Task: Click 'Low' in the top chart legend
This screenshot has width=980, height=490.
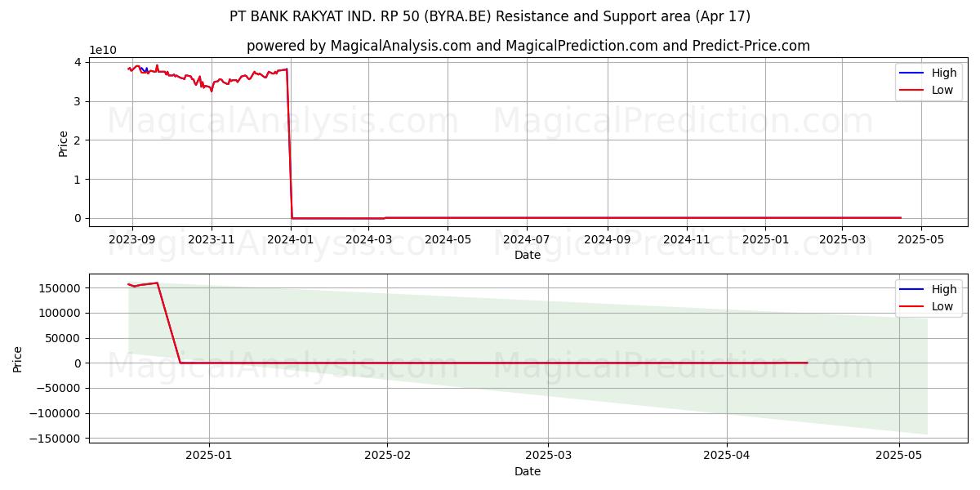Action: click(x=942, y=90)
